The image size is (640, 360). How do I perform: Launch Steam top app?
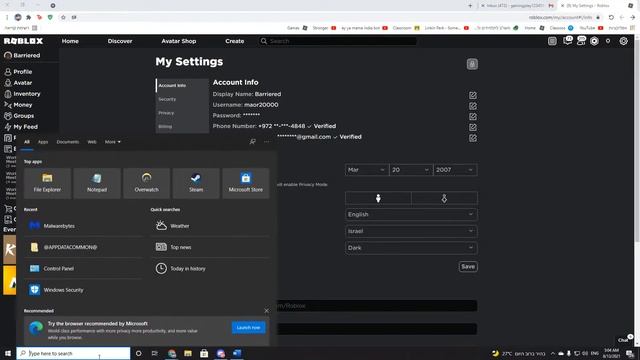(196, 183)
